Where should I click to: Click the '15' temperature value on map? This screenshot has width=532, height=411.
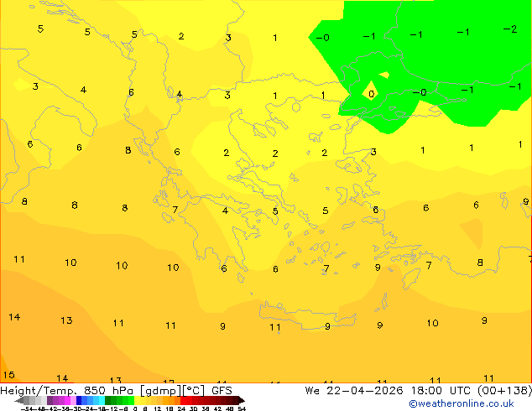point(8,375)
